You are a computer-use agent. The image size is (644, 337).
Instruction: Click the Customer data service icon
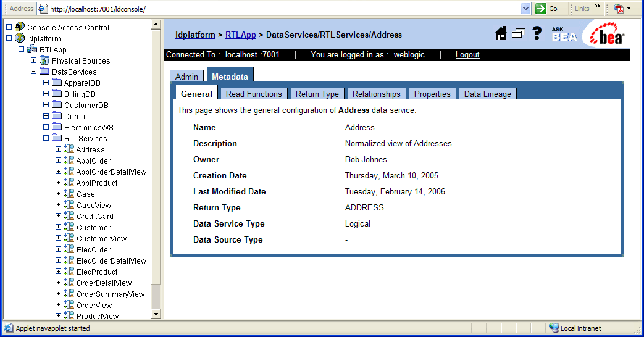tap(69, 227)
